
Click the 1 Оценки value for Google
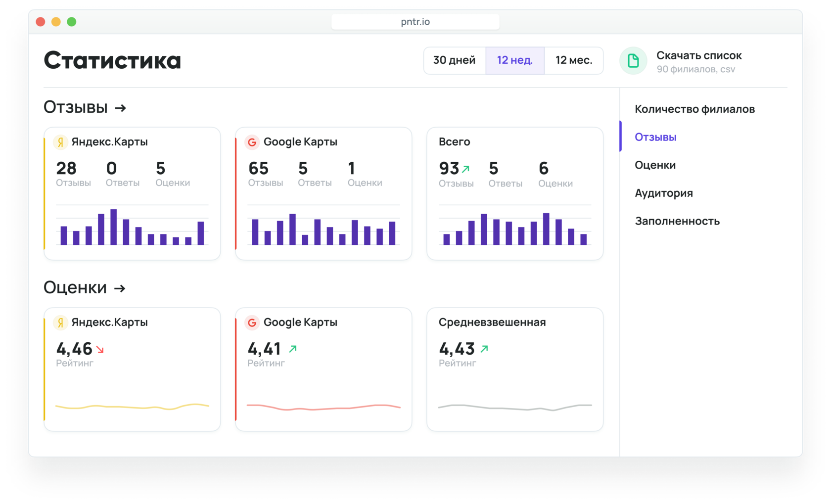pyautogui.click(x=351, y=169)
